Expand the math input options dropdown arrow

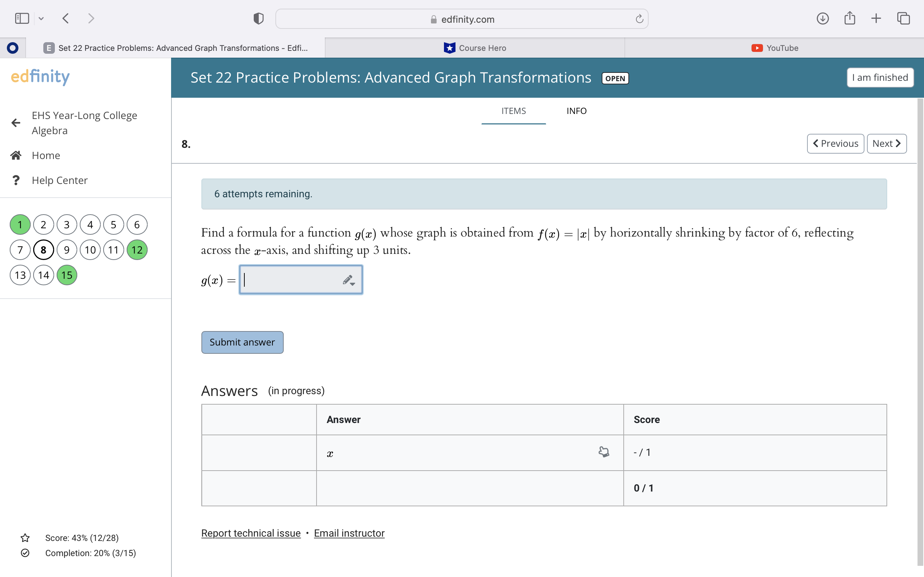click(x=353, y=285)
